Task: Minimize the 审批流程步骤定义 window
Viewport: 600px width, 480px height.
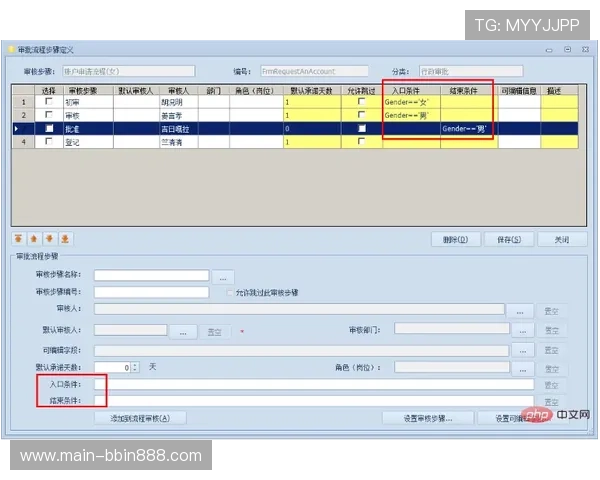Action: (549, 50)
